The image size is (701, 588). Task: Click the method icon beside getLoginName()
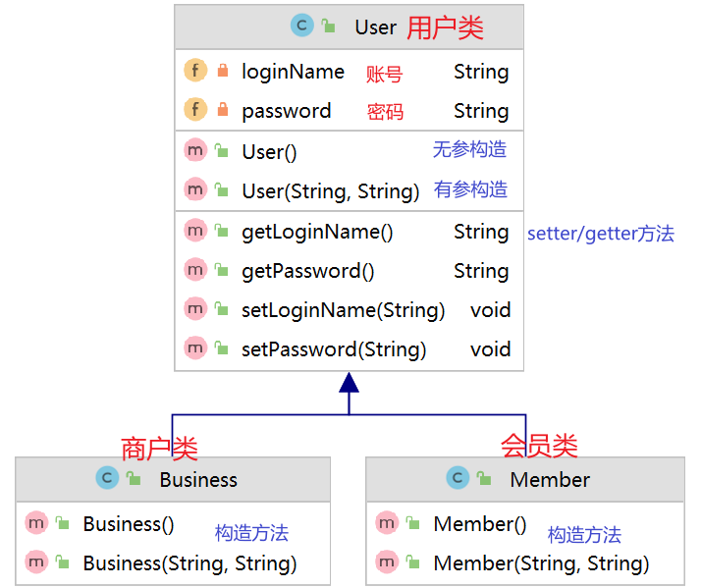(194, 232)
